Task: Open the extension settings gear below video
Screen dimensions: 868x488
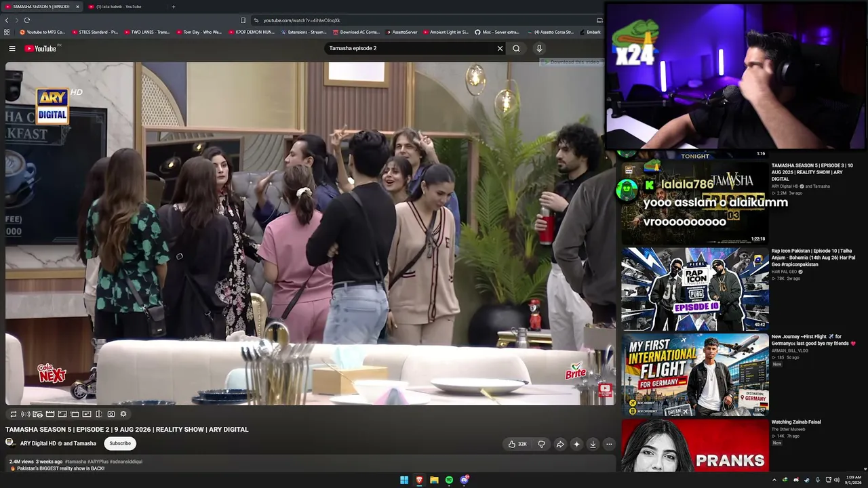Action: point(123,414)
